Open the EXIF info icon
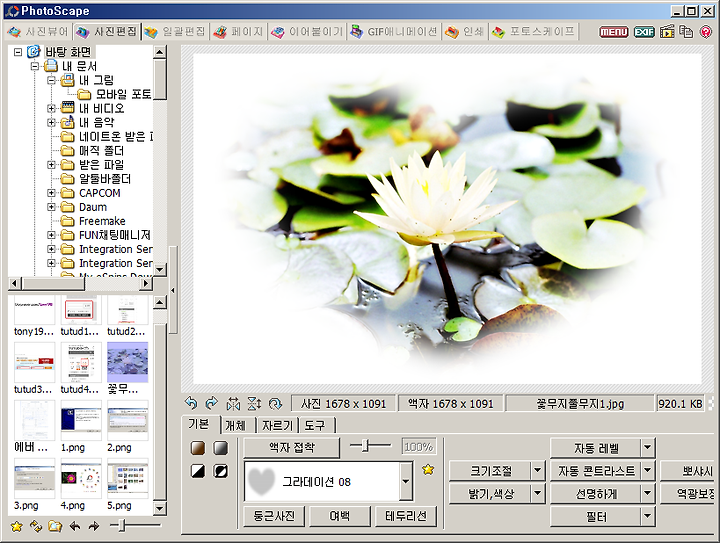Screen dimensions: 720x543 pos(644,32)
